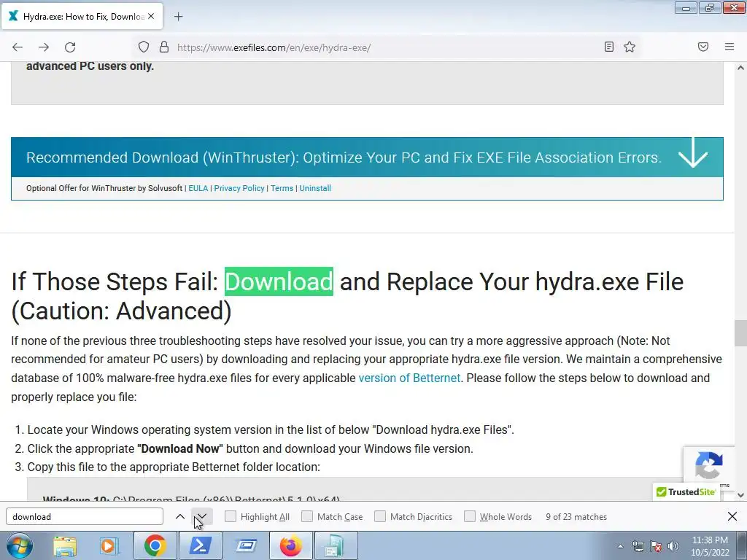Viewport: 747px width, 560px height.
Task: Click the highlighted 'Download' word in heading
Action: point(279,281)
